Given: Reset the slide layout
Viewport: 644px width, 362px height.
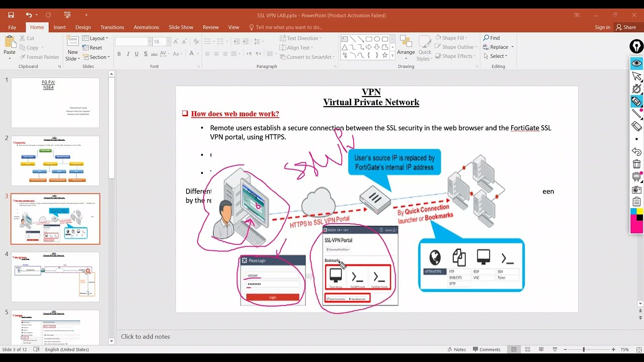Looking at the screenshot, I should click(92, 48).
